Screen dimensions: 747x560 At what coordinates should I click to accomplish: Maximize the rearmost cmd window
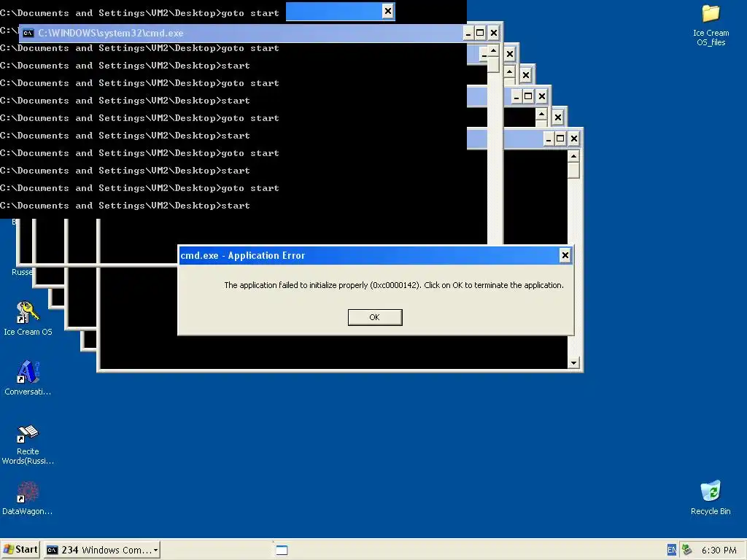[x=561, y=139]
